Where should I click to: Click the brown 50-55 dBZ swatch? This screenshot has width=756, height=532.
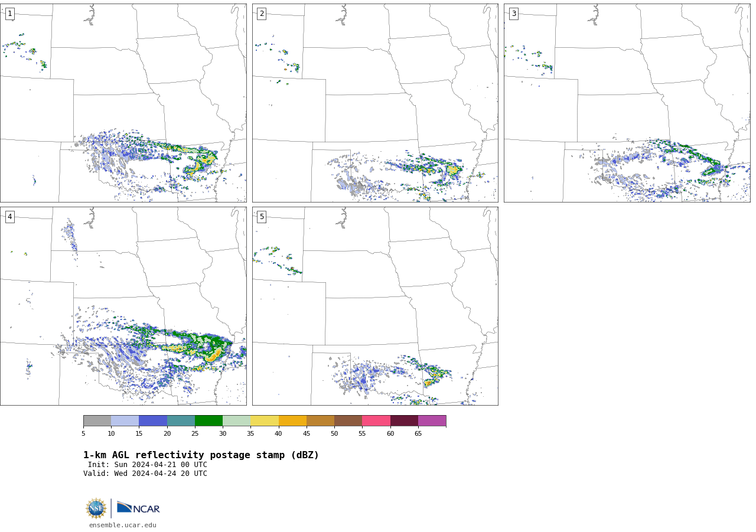click(x=348, y=421)
